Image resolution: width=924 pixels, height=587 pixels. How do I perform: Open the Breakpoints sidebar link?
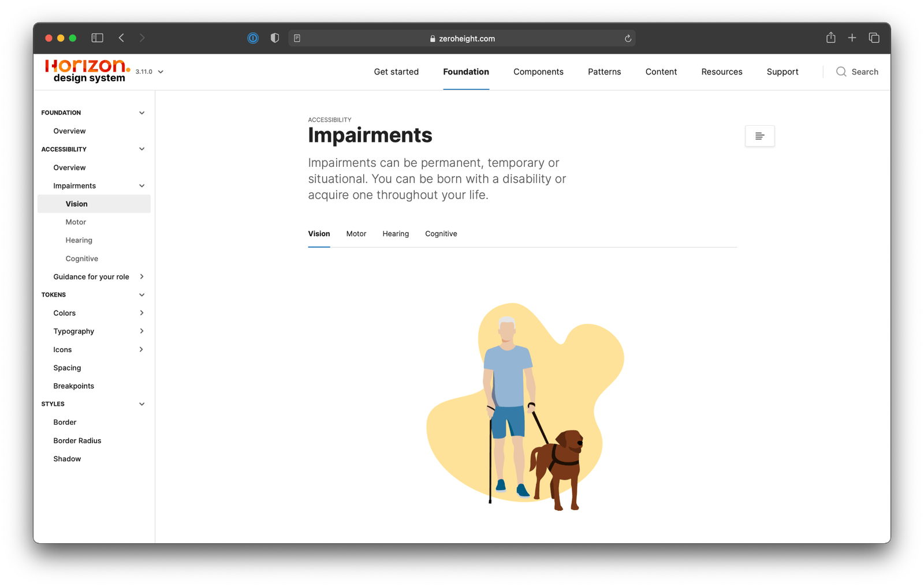(x=73, y=386)
